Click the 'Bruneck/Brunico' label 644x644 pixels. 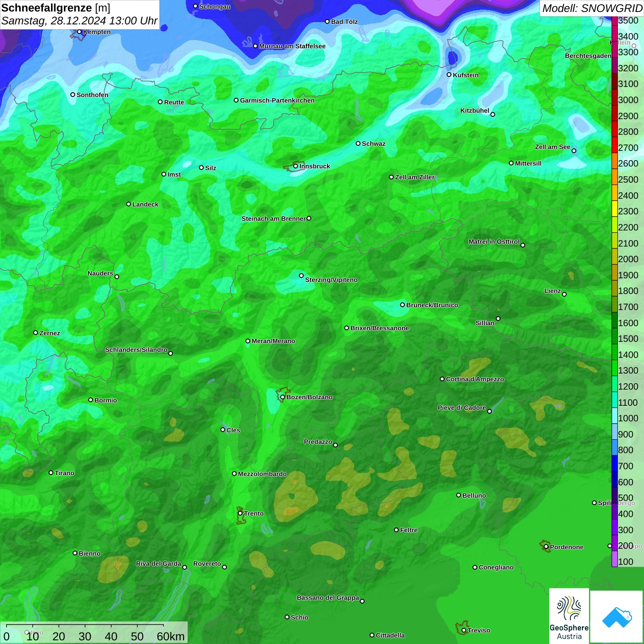click(432, 305)
